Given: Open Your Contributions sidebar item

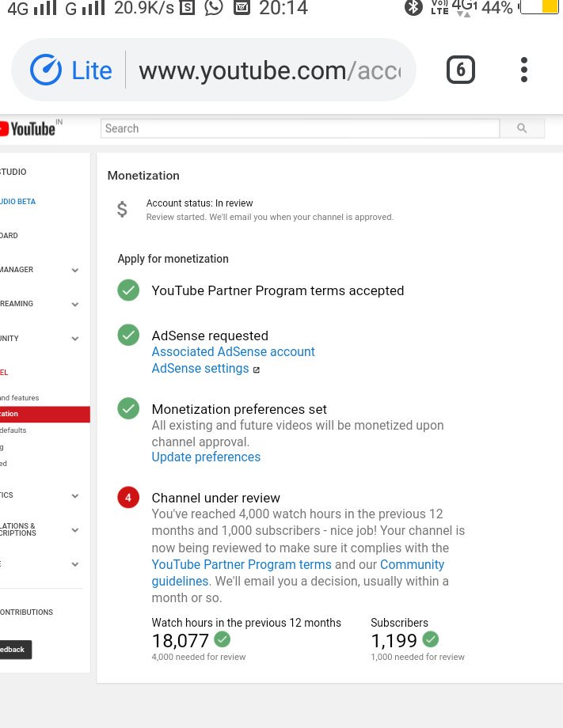Looking at the screenshot, I should click(26, 612).
